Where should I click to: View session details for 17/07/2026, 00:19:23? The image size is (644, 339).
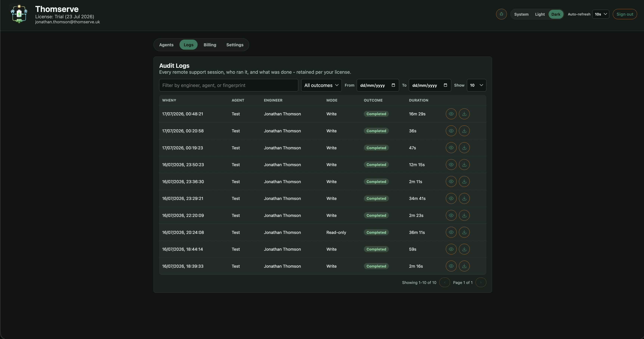coord(451,148)
